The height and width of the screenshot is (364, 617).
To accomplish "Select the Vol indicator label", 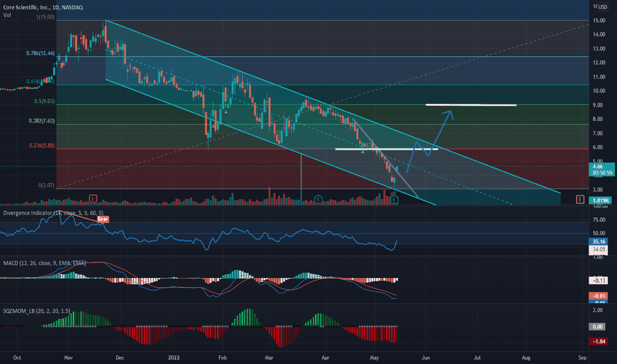I will pyautogui.click(x=7, y=15).
